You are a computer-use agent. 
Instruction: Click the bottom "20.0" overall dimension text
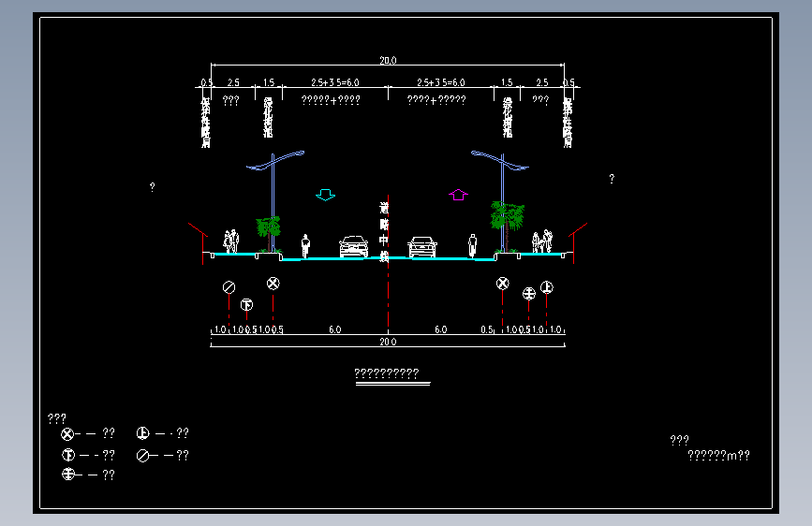[388, 342]
